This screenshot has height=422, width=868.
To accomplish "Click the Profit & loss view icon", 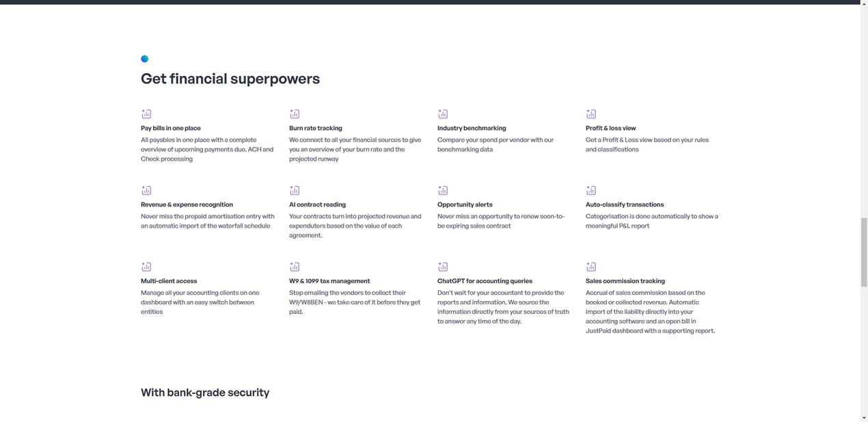I will (591, 114).
